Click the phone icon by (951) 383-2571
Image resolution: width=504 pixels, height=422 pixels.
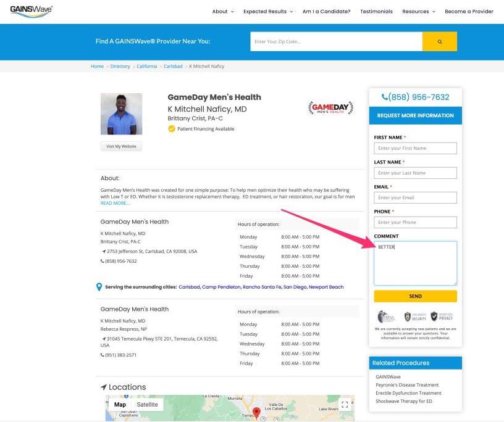point(102,355)
